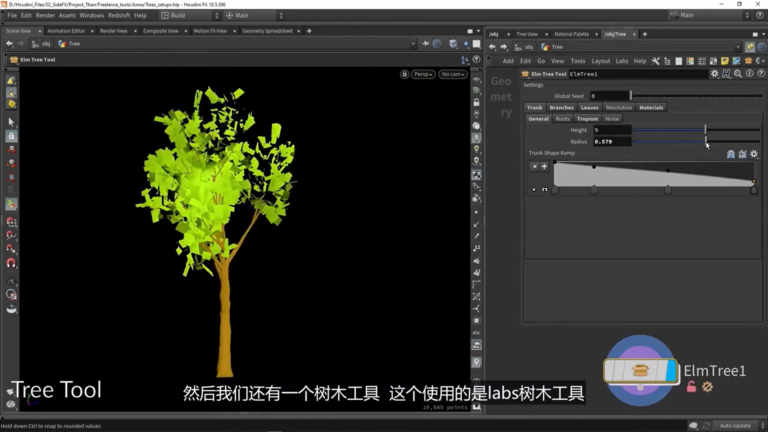Switch to the Tree View tab
This screenshot has height=432, width=768.
coord(527,34)
